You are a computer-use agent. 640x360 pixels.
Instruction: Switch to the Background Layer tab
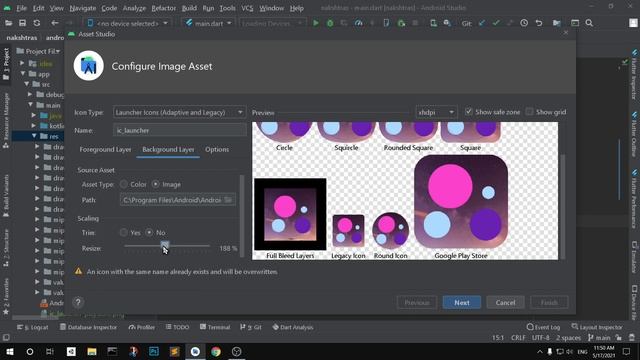pos(168,149)
